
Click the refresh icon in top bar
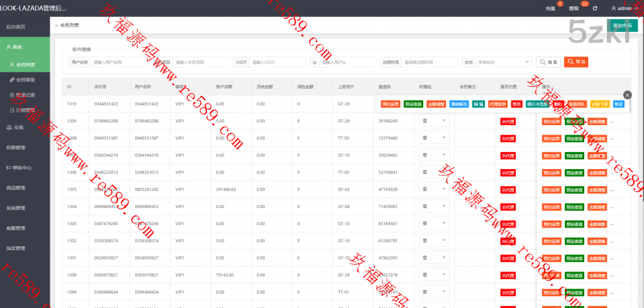[595, 9]
